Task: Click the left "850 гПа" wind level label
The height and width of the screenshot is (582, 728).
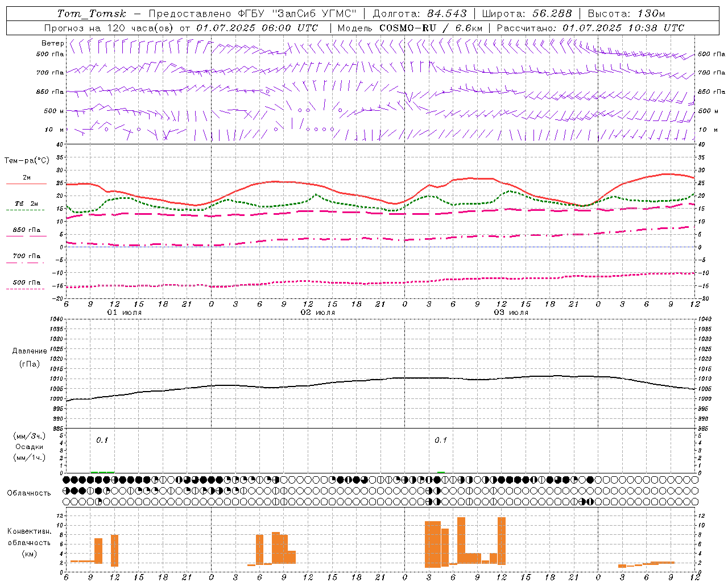Action: [x=50, y=92]
